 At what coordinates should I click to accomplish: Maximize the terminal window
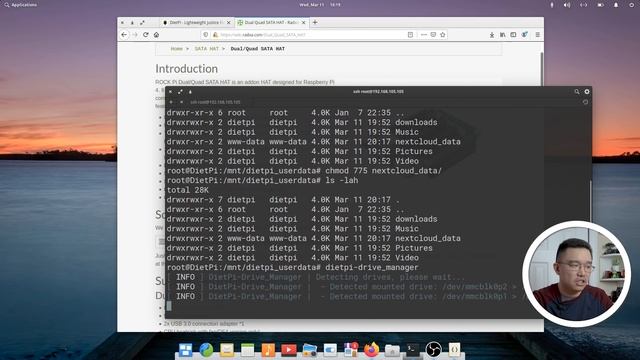(180, 92)
